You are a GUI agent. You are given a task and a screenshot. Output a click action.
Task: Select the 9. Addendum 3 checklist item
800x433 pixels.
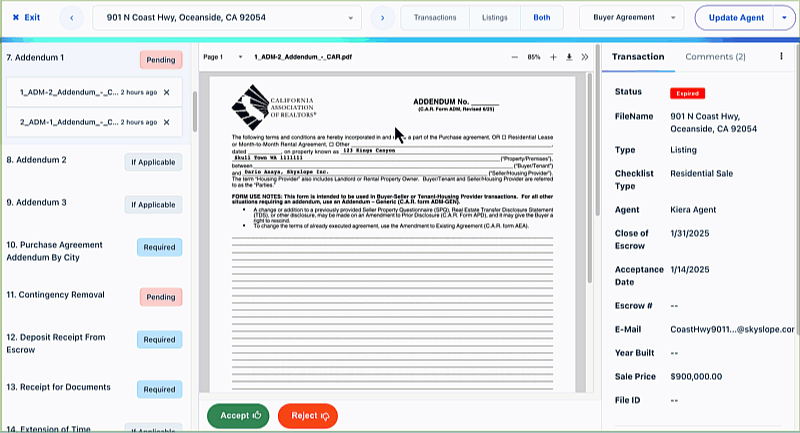36,202
